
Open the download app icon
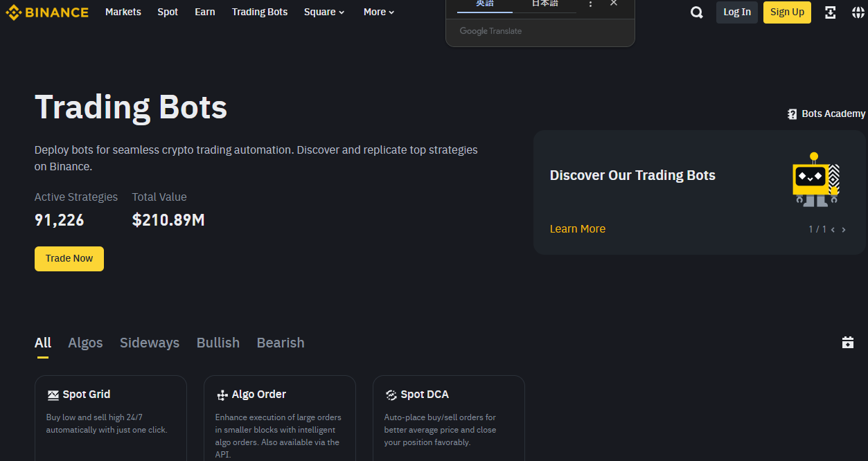pyautogui.click(x=831, y=12)
